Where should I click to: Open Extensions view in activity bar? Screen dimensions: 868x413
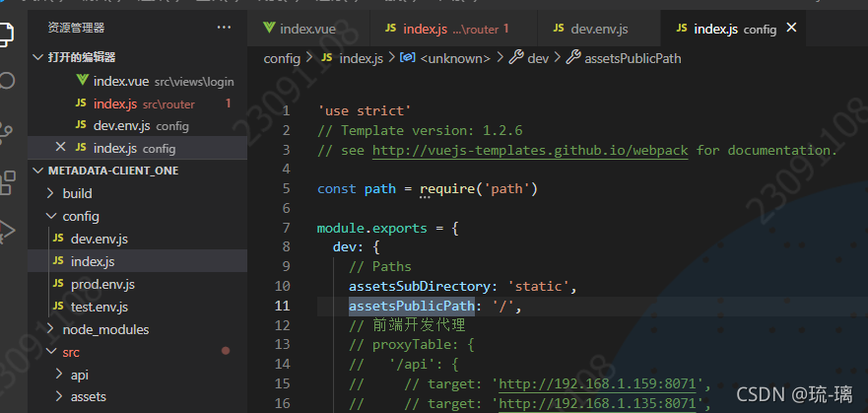7,182
